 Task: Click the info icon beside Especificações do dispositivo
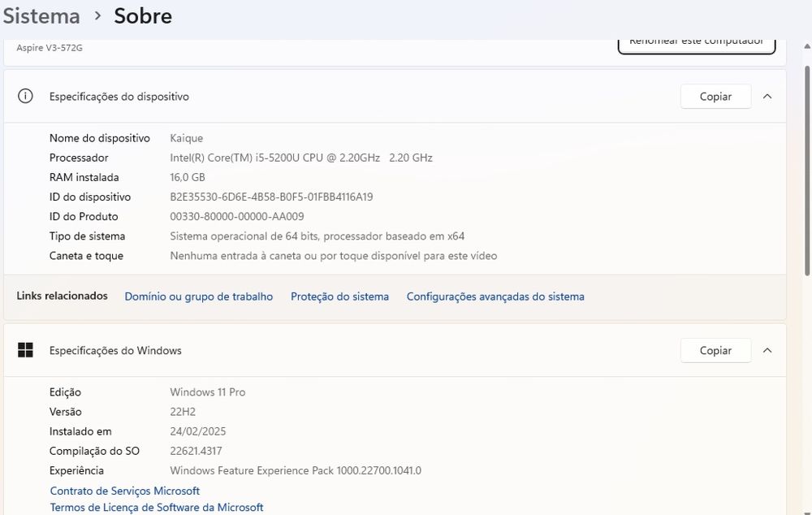tap(25, 96)
